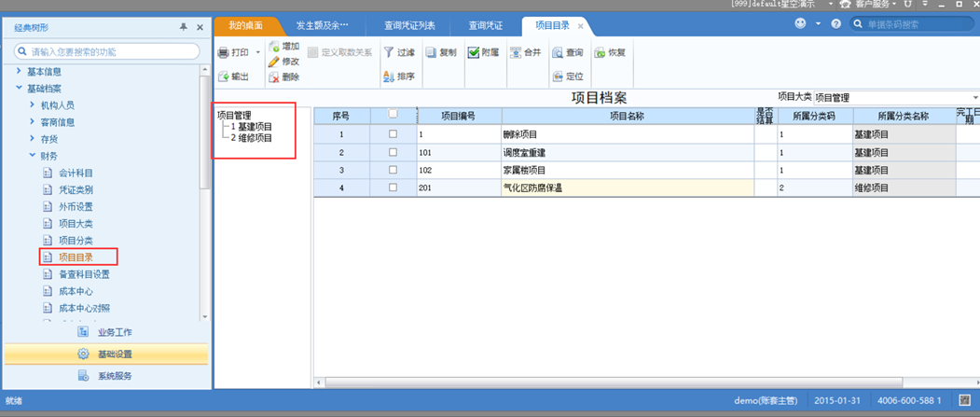Click the 删除 delete icon
The image size is (980, 417).
coord(274,77)
